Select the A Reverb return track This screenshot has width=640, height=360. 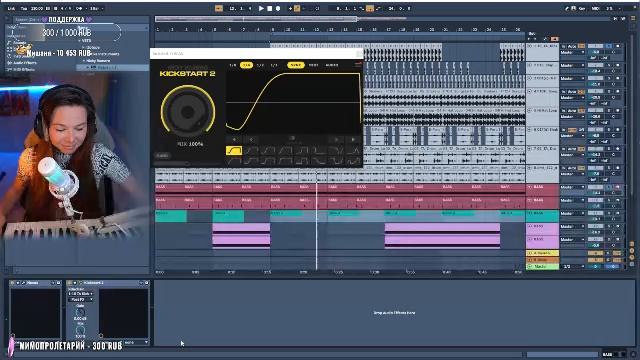(x=542, y=253)
